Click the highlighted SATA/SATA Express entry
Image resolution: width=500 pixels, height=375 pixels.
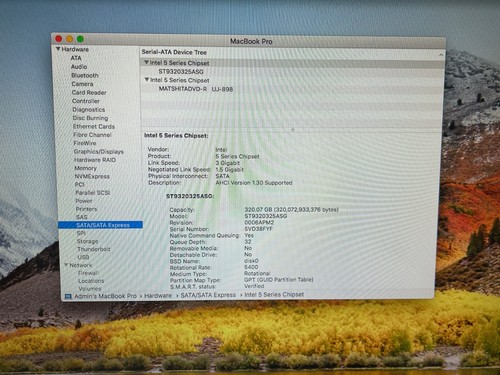(100, 225)
